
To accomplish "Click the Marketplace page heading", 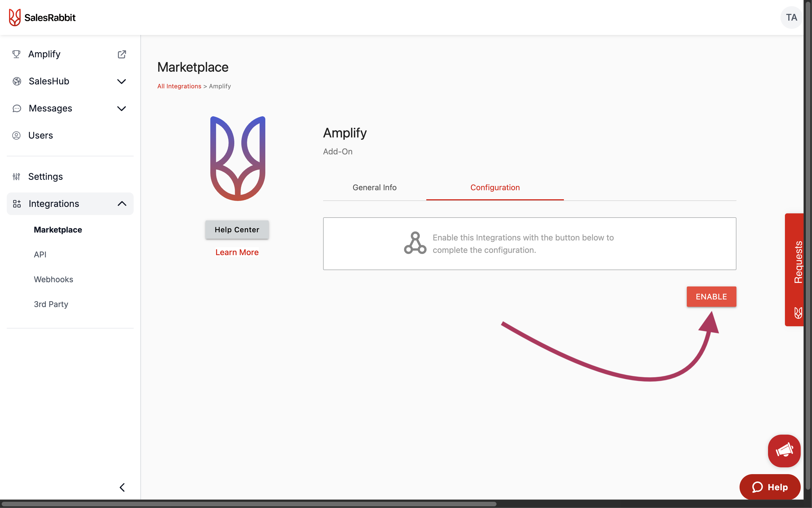I will 193,67.
